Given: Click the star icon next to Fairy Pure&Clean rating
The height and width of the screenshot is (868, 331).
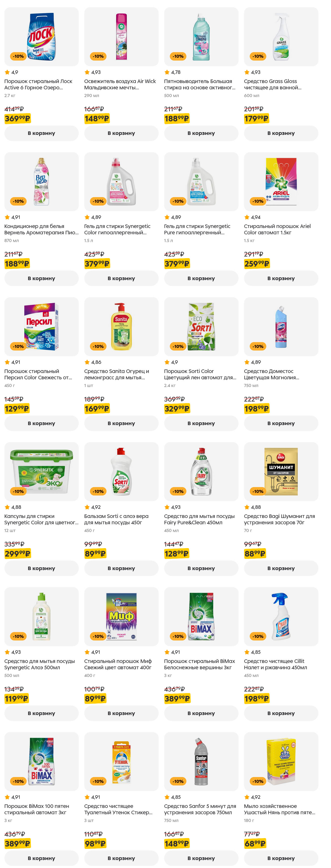Looking at the screenshot, I should pyautogui.click(x=167, y=507).
